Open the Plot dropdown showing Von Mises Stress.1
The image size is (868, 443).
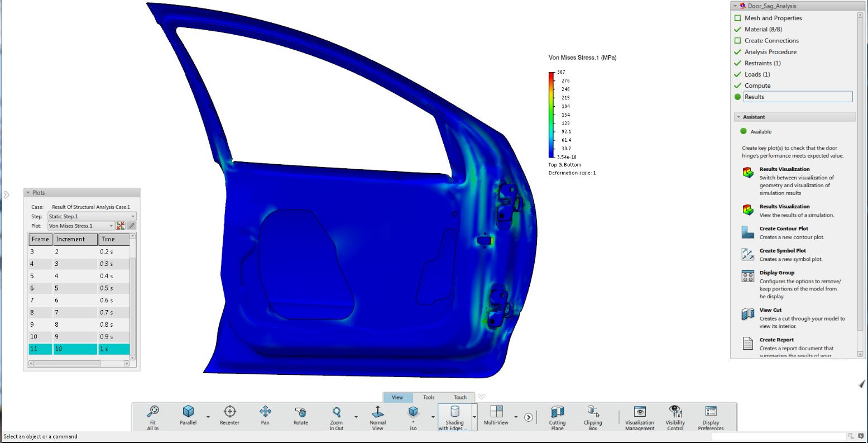click(x=80, y=226)
